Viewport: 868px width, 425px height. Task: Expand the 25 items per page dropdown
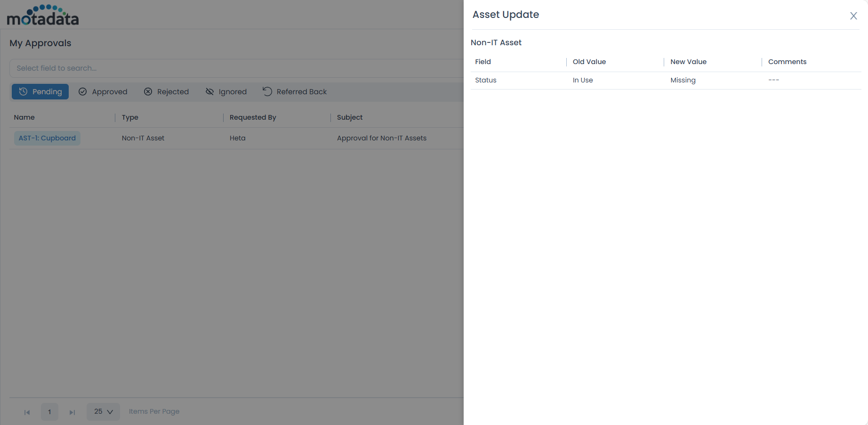click(103, 412)
